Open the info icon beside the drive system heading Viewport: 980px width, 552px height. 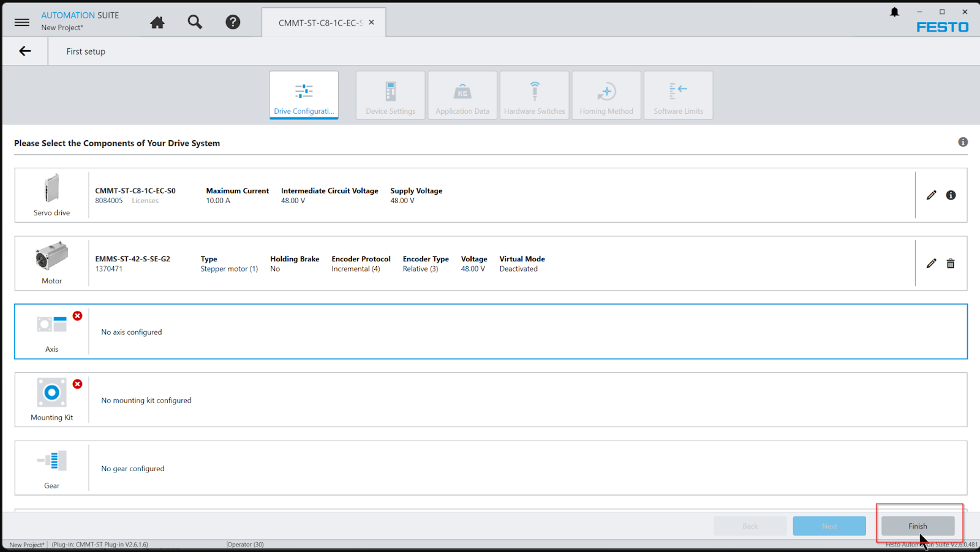click(x=963, y=142)
